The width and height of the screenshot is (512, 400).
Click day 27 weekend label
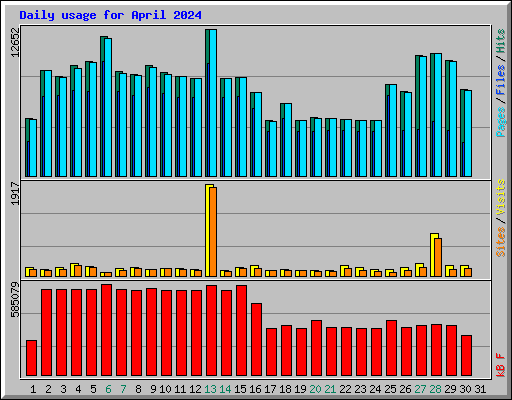(x=420, y=389)
